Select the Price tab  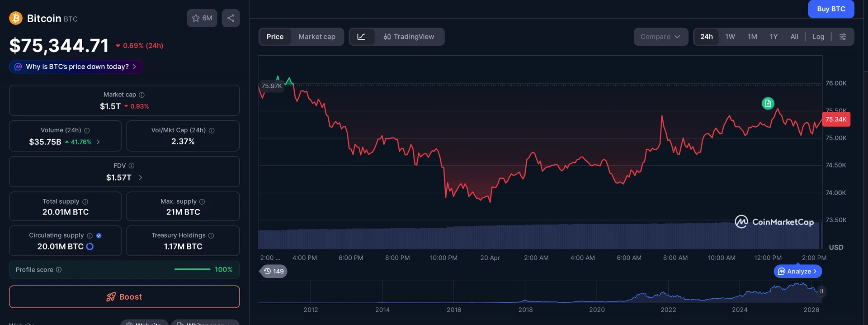coord(275,37)
